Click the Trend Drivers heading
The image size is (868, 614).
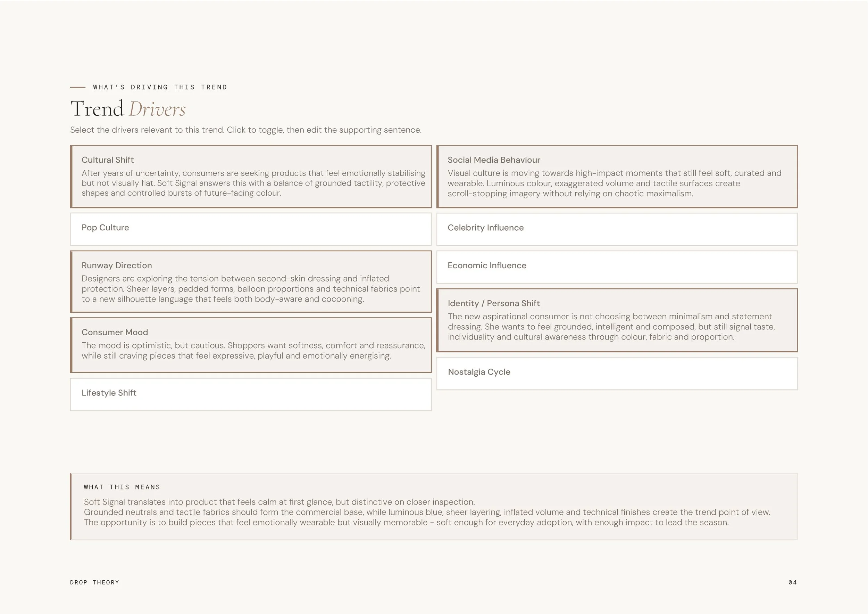128,108
